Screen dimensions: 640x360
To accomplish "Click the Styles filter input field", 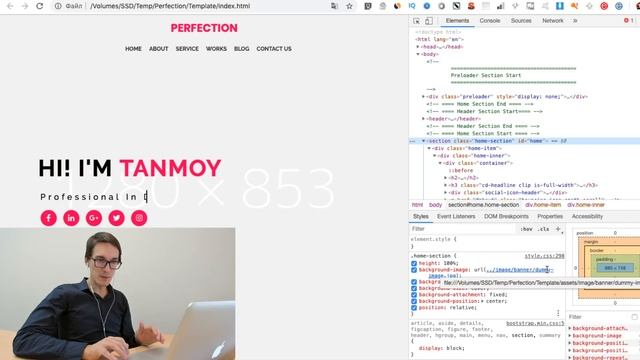I will (463, 229).
